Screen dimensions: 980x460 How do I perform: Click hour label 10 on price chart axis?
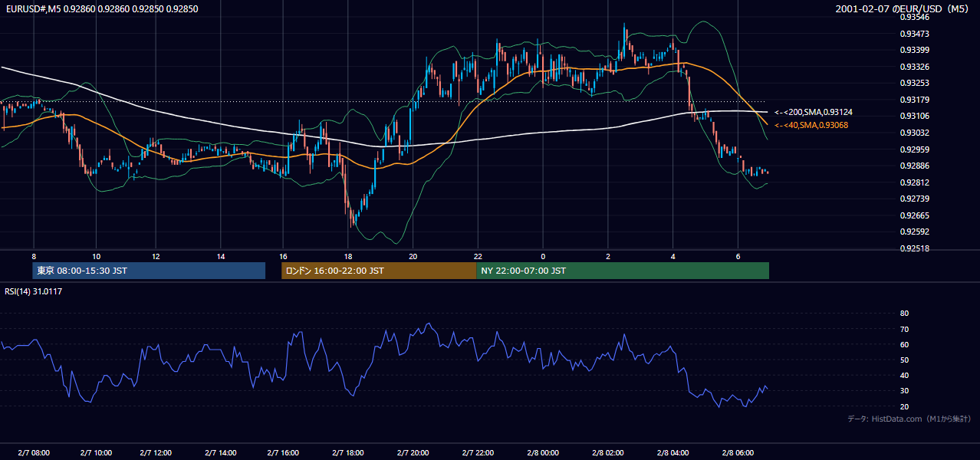tap(96, 256)
